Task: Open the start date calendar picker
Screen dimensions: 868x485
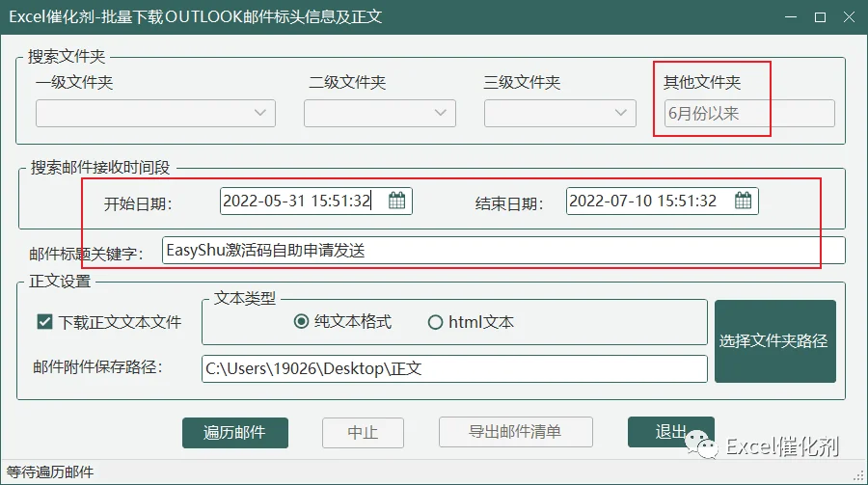Action: tap(397, 201)
